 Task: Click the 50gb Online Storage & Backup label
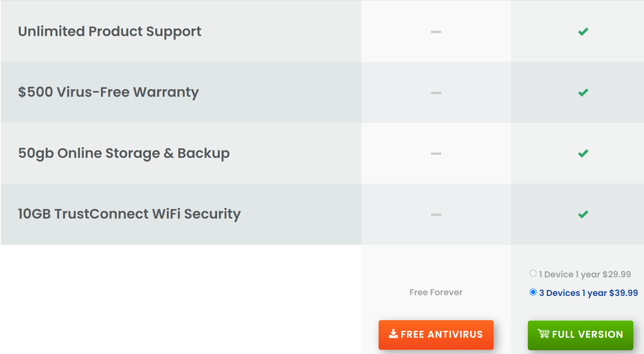[x=124, y=153]
